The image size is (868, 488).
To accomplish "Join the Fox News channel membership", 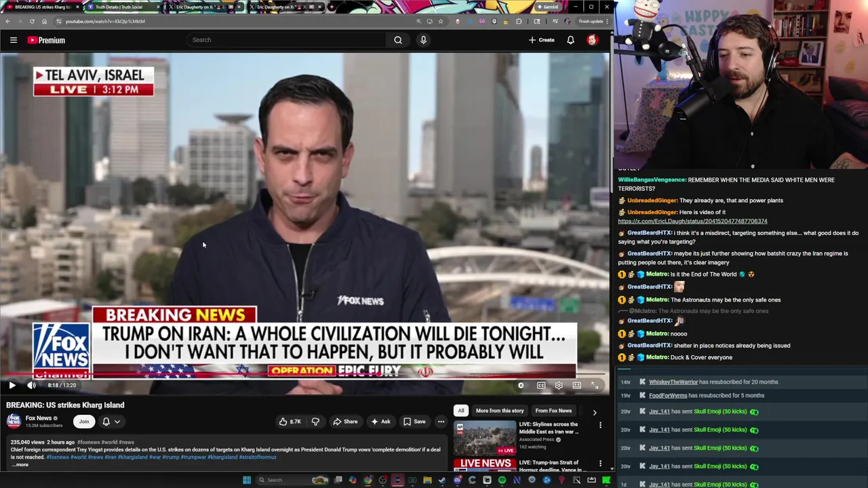I will tap(84, 422).
